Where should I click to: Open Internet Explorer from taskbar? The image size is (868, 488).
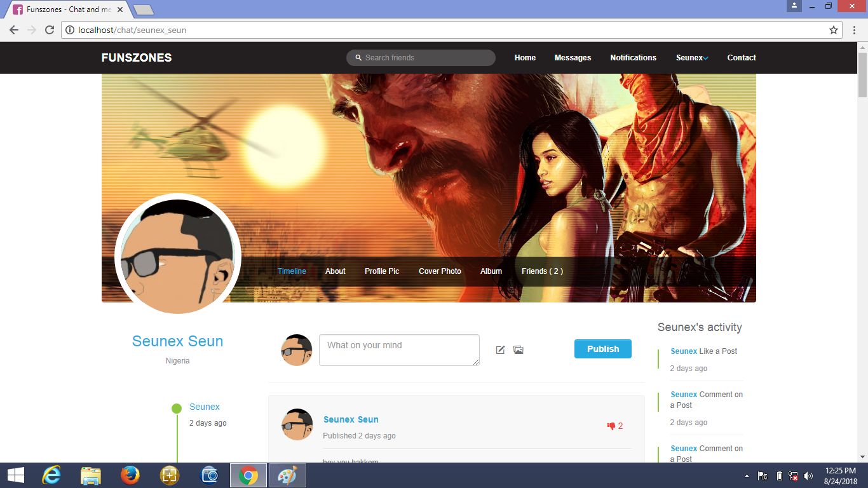click(x=51, y=475)
